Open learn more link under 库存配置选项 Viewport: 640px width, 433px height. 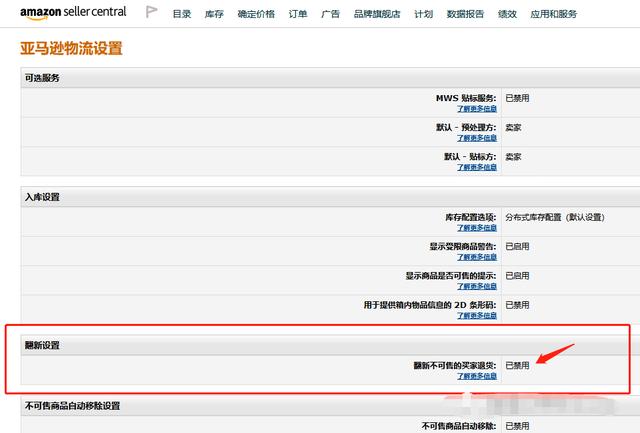click(x=477, y=228)
